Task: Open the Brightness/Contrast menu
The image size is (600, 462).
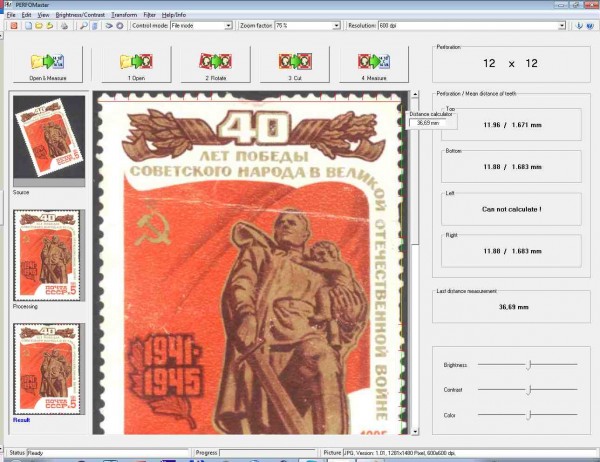Action: tap(80, 15)
